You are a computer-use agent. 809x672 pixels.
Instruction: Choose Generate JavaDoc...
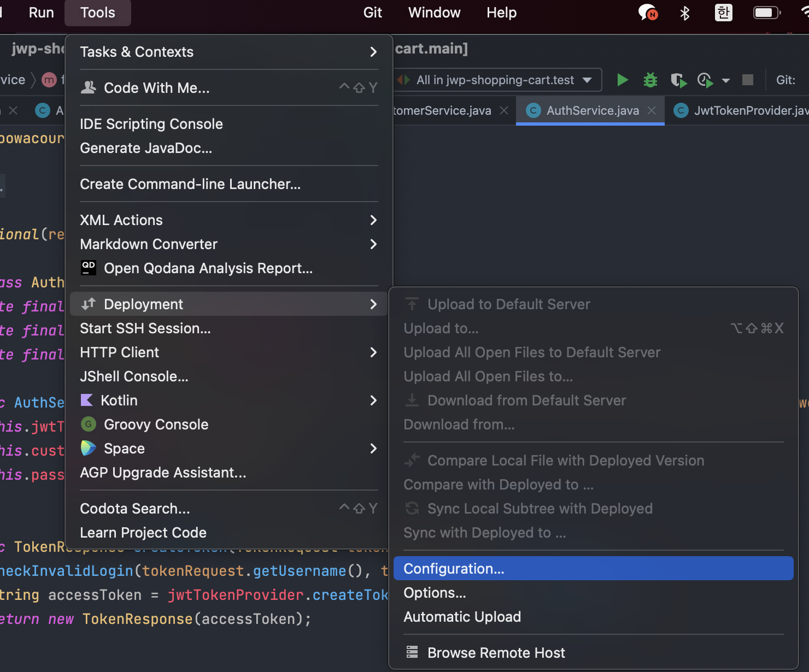(x=228, y=148)
